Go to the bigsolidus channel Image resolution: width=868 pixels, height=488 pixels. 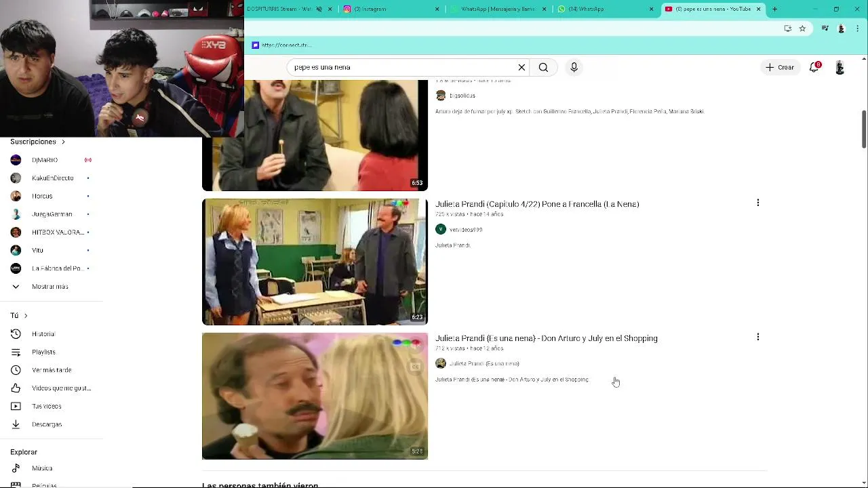point(462,96)
